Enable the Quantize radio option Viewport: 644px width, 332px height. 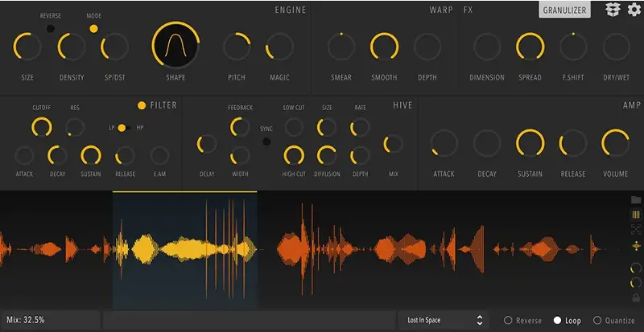pyautogui.click(x=597, y=320)
